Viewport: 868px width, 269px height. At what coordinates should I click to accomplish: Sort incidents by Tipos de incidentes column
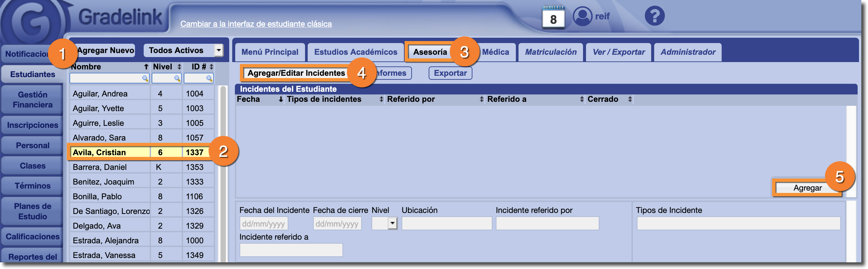click(381, 99)
